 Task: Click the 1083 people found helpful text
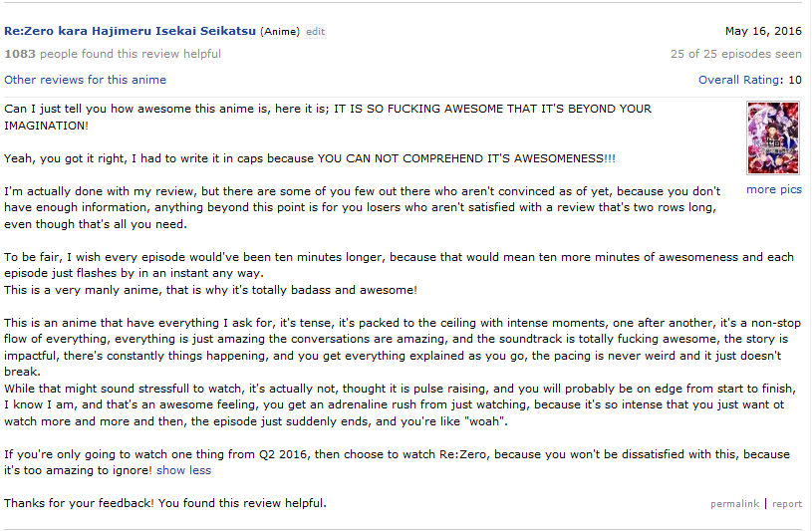point(113,54)
